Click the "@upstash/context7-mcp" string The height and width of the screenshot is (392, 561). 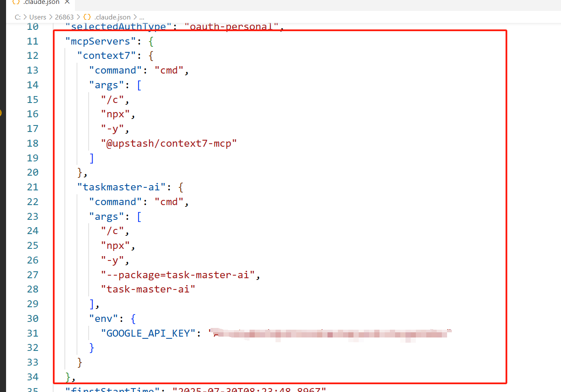pos(169,143)
